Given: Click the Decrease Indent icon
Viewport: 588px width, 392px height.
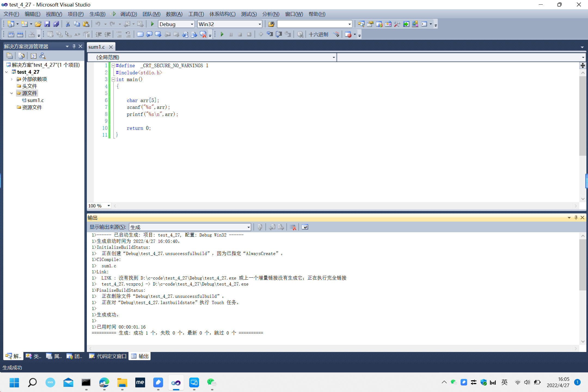Looking at the screenshot, I should [x=99, y=35].
